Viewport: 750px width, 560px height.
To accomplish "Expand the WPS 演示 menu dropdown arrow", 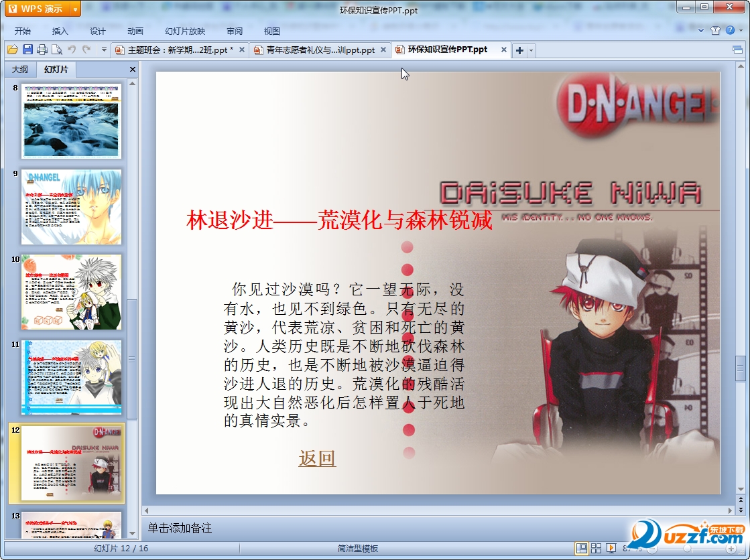I will click(75, 9).
